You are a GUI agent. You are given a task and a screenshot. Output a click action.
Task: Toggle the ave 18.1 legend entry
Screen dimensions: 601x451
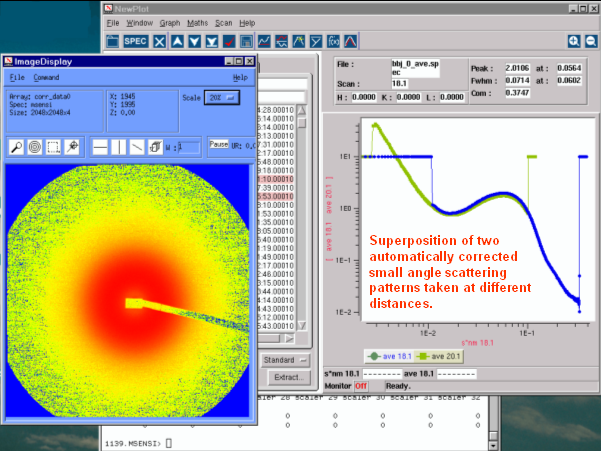396,354
